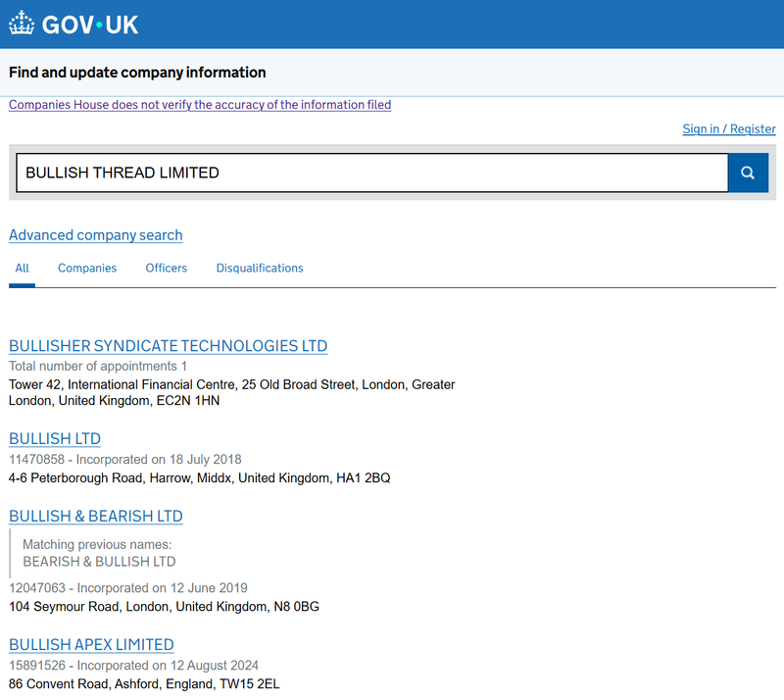Click the 86 Convent Road address

pyautogui.click(x=144, y=684)
